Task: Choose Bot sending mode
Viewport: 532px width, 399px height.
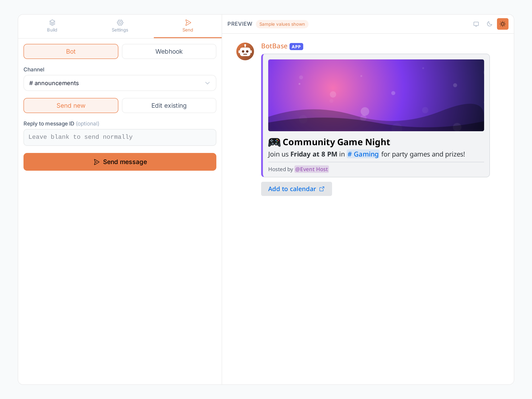Action: pos(71,51)
